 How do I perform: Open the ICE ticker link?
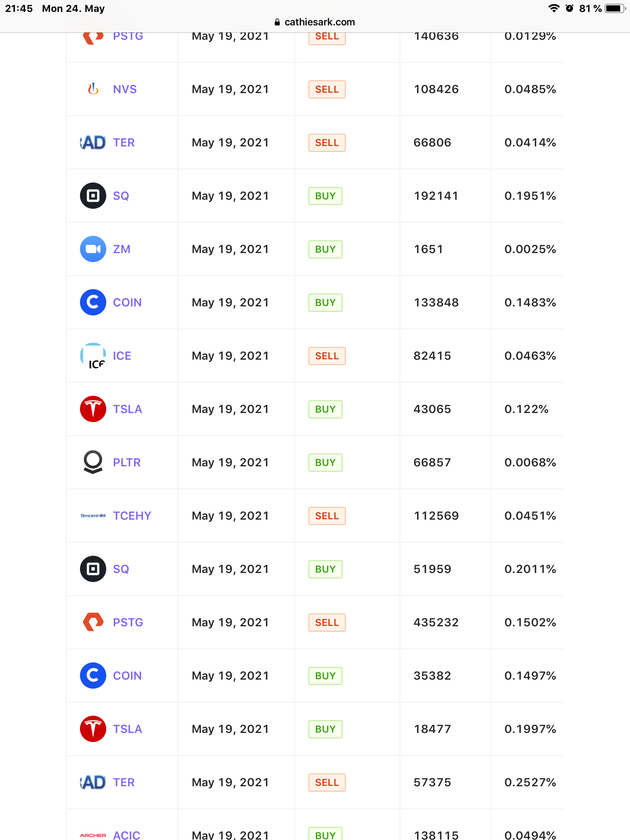122,356
